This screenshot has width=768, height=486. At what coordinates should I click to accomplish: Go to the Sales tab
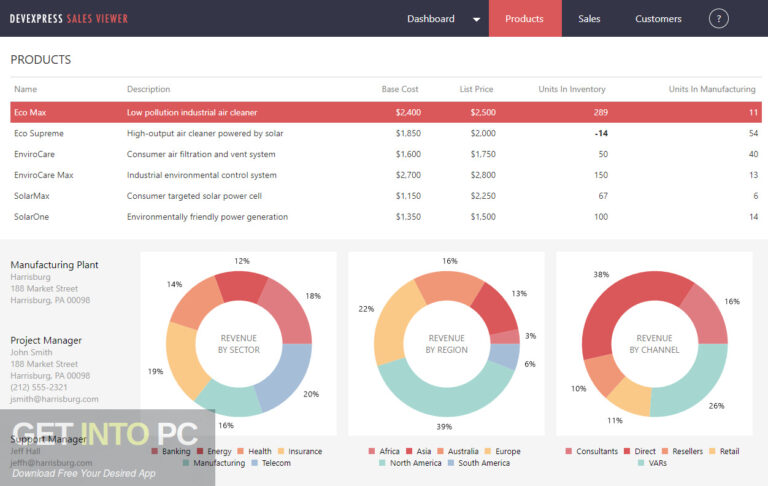point(589,19)
